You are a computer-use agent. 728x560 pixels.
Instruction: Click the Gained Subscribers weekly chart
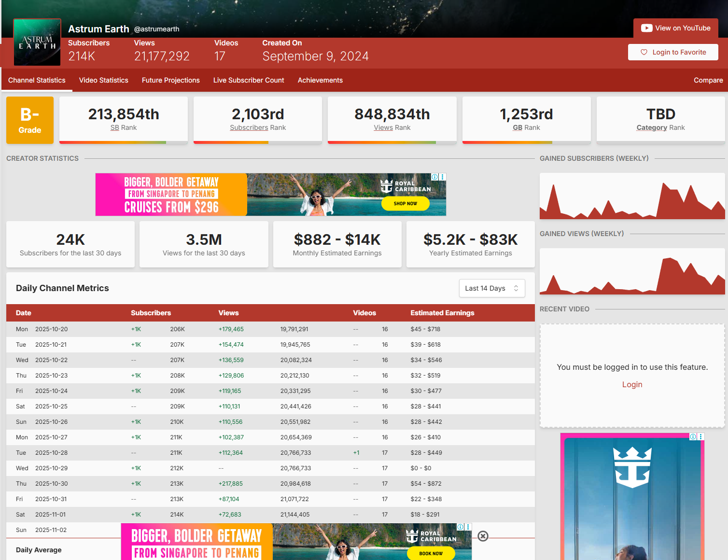click(x=632, y=196)
